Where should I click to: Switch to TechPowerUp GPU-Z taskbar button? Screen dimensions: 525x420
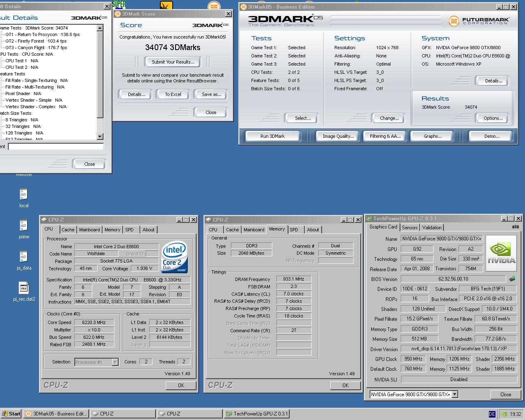(256, 413)
